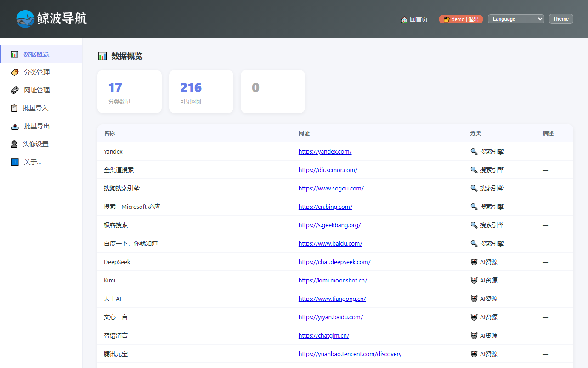The width and height of the screenshot is (588, 368).
Task: Open the https://yuanbao.tencent.com/discovery link
Action: [x=350, y=354]
